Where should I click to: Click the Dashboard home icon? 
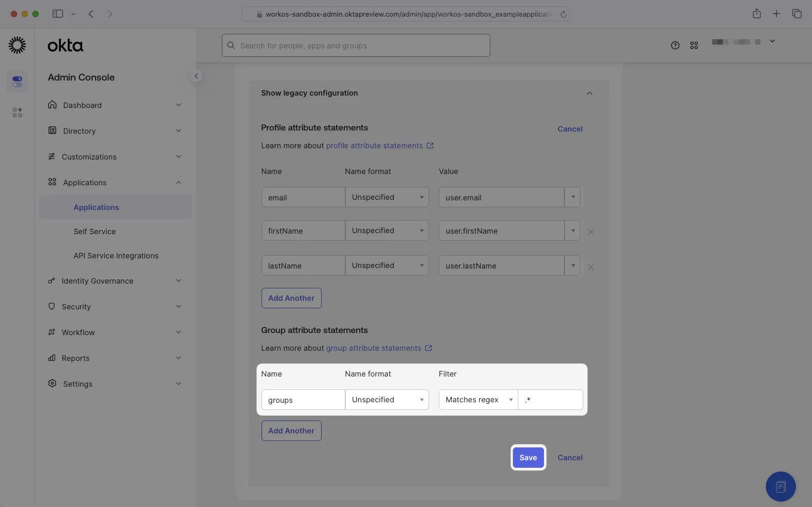52,105
